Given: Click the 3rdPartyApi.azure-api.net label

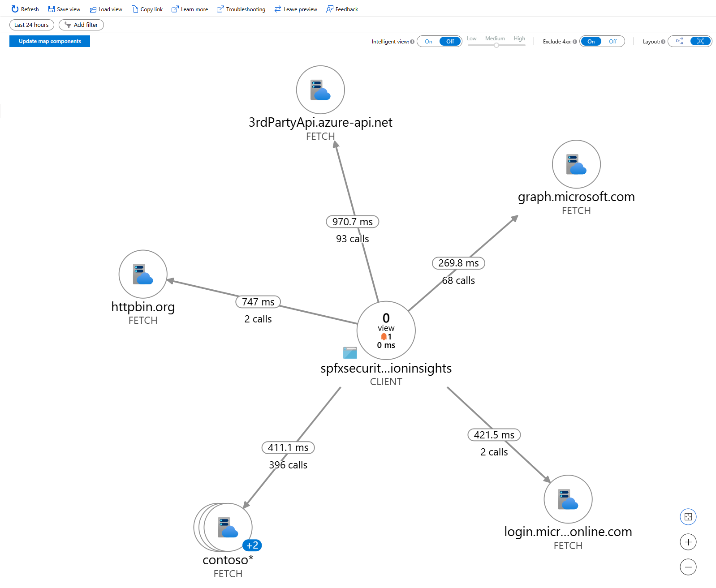Looking at the screenshot, I should (x=320, y=122).
